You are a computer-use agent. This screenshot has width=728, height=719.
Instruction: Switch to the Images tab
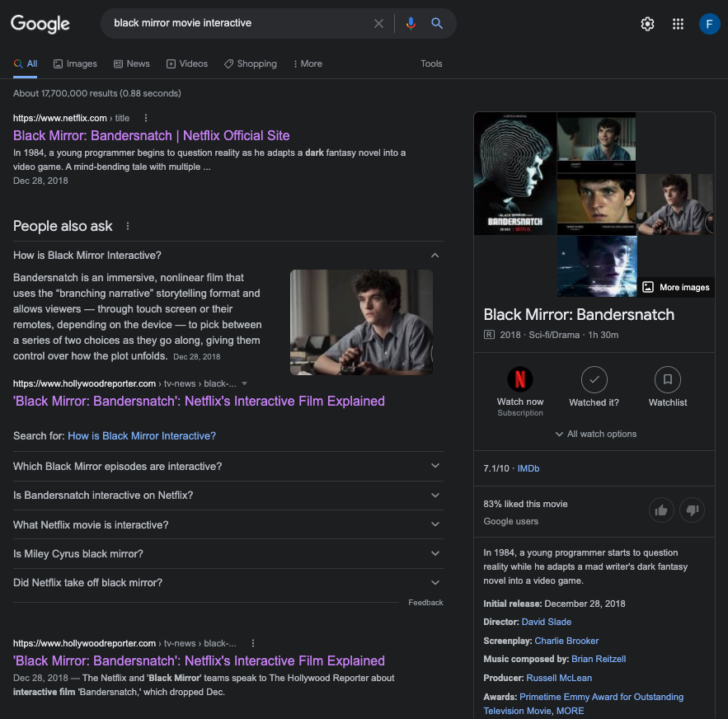point(75,63)
